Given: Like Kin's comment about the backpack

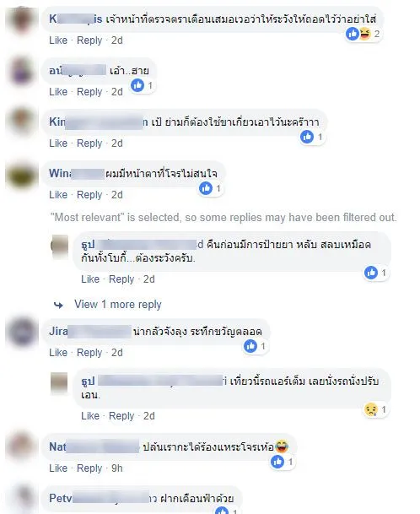Looking at the screenshot, I should [58, 143].
